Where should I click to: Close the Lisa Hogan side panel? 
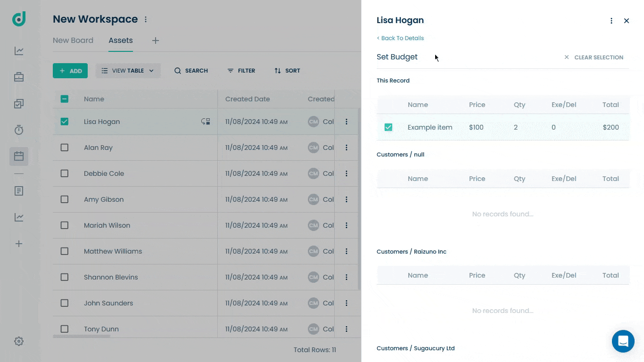[627, 21]
